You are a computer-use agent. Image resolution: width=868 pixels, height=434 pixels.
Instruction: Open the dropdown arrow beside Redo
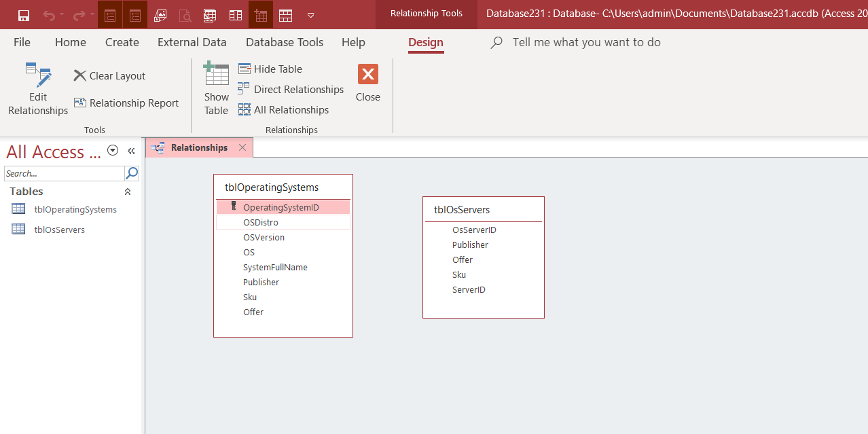(x=92, y=15)
